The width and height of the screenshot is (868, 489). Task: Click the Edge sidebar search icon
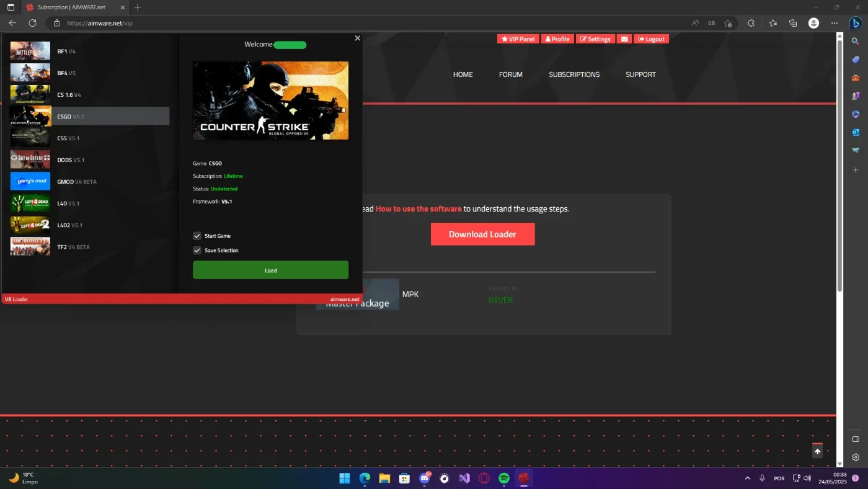[x=856, y=41]
